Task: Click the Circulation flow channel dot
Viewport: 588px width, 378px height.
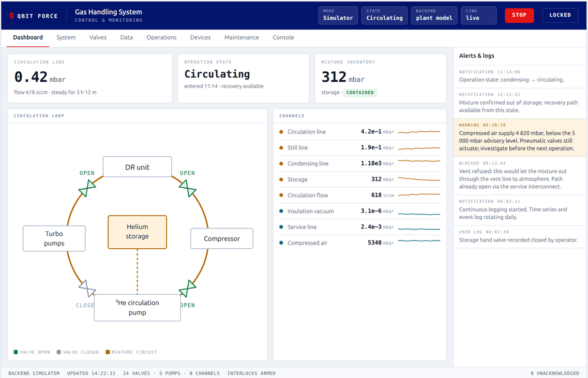Action: [x=281, y=195]
